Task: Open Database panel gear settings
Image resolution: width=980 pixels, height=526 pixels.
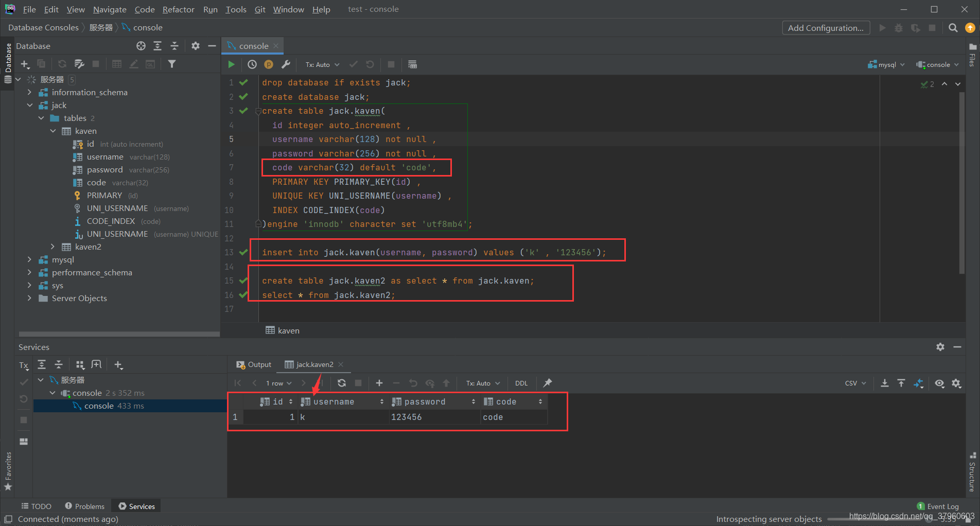Action: [x=196, y=46]
